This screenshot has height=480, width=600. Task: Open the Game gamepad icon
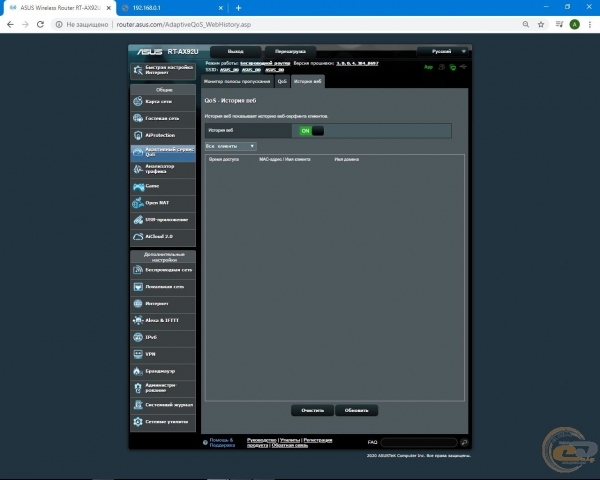point(138,186)
